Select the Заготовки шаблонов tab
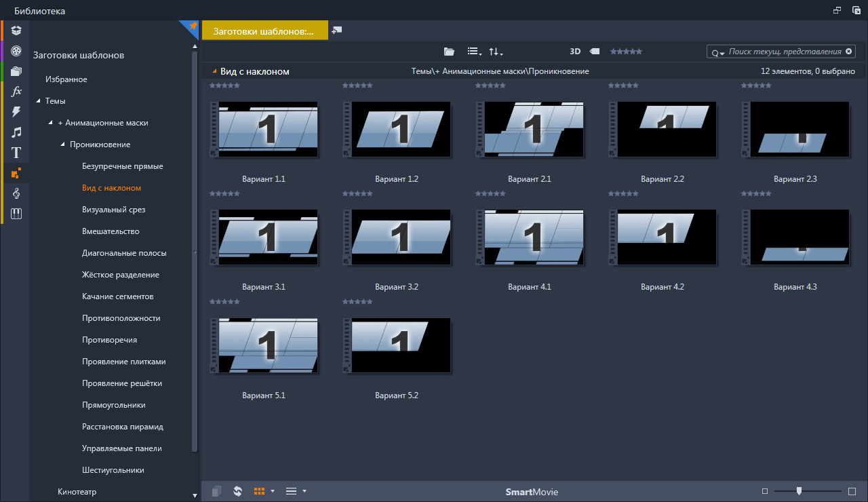 click(264, 31)
